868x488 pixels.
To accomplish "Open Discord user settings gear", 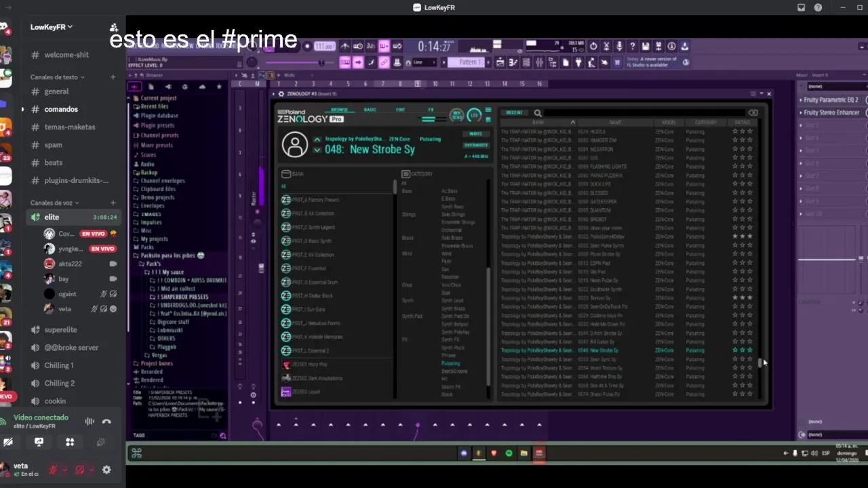I will click(106, 470).
